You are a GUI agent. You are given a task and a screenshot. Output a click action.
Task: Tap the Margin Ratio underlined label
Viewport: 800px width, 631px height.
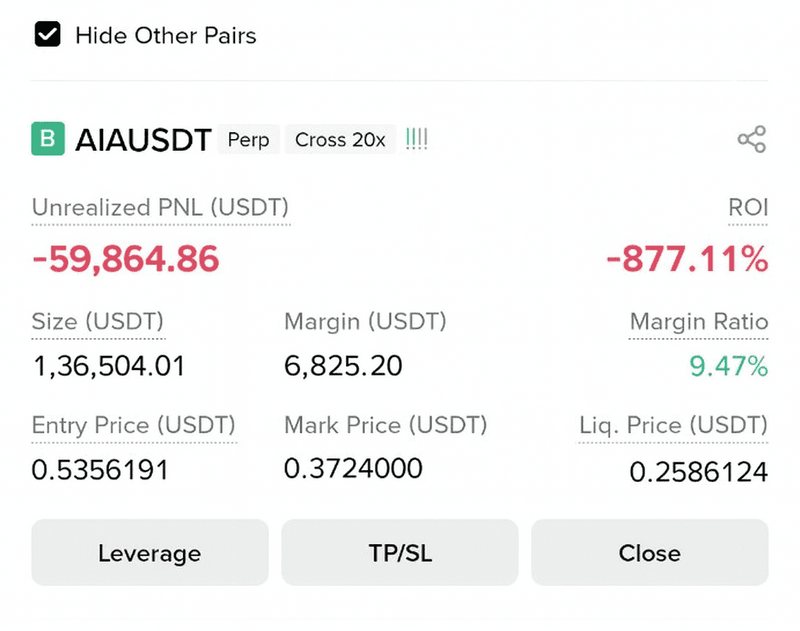(x=698, y=322)
